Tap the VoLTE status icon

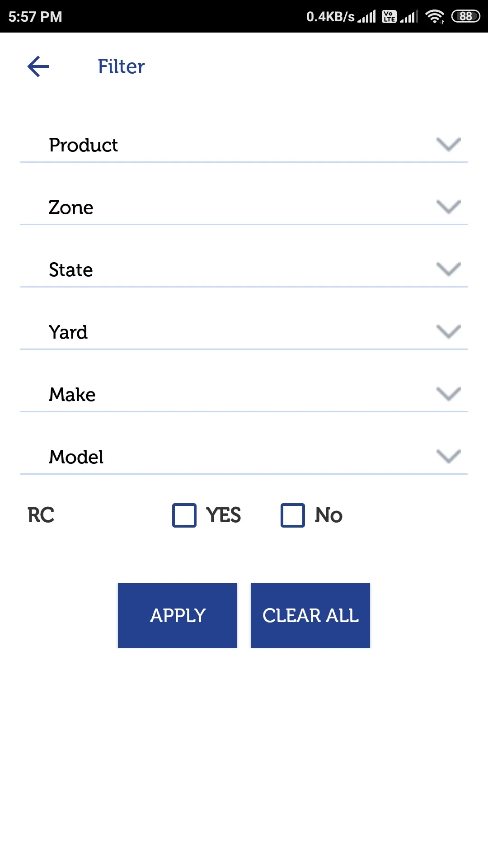tap(389, 17)
